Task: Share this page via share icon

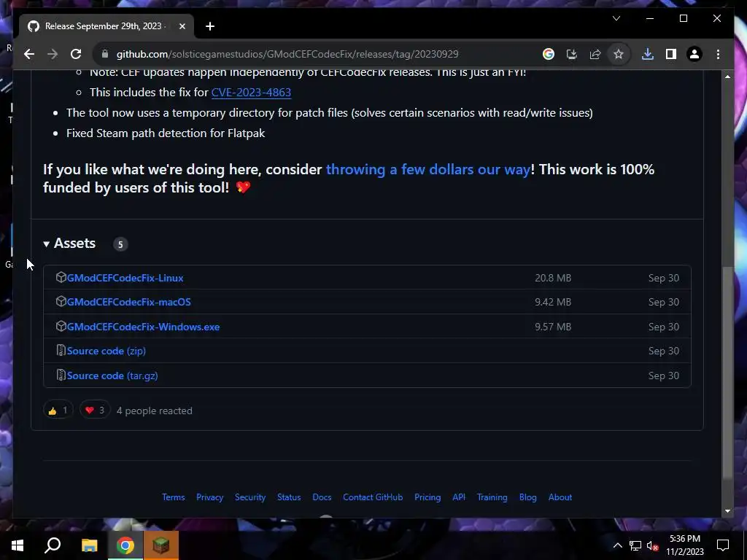Action: (595, 54)
